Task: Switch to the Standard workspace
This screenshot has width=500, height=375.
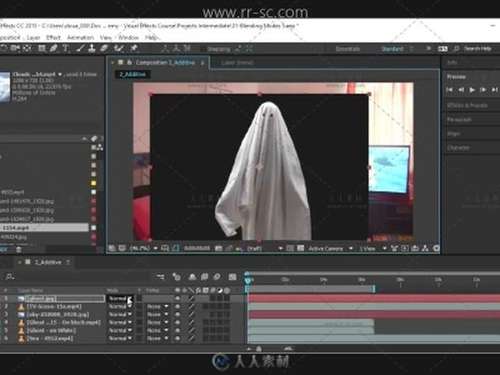Action: coord(392,49)
